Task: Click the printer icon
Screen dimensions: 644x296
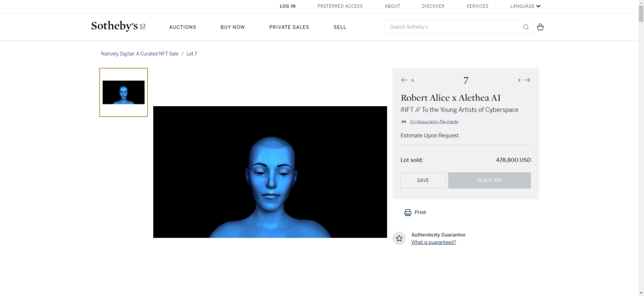Action: pos(408,212)
